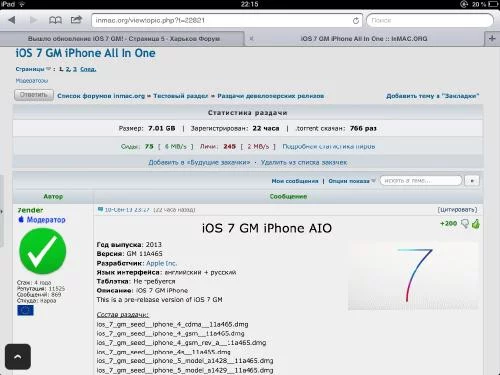Image resolution: width=500 pixels, height=375 pixels.
Task: Click the Состав раздачи heading
Action: click(123, 315)
